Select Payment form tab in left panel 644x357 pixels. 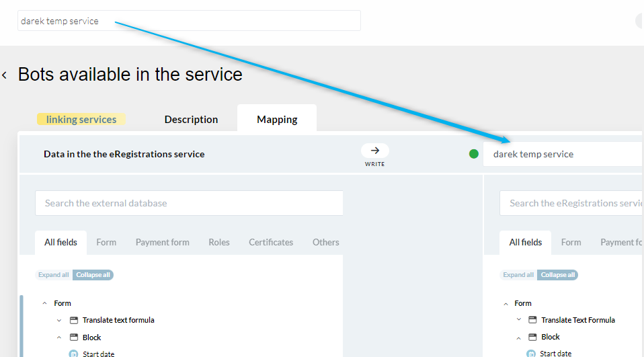pyautogui.click(x=162, y=243)
